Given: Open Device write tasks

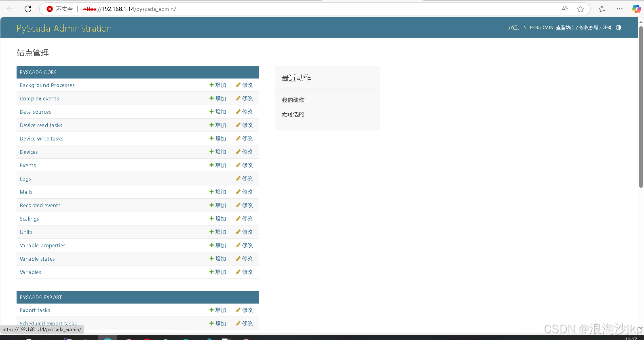Looking at the screenshot, I should click(42, 138).
